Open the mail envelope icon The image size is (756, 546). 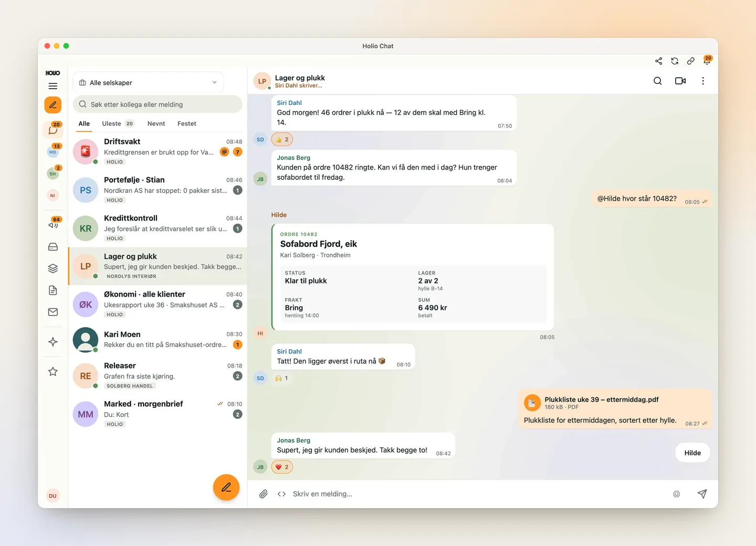[53, 312]
